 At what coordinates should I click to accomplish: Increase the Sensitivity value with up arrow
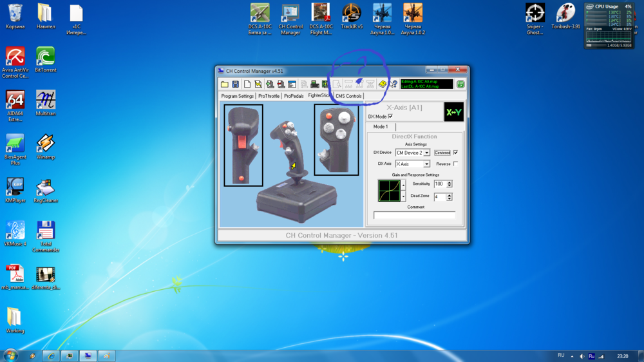(450, 182)
